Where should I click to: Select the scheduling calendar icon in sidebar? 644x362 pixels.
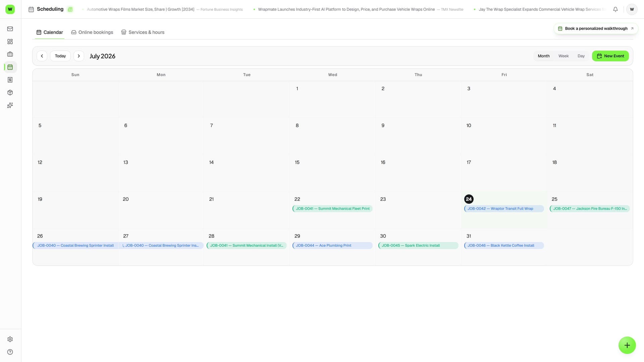pos(10,67)
